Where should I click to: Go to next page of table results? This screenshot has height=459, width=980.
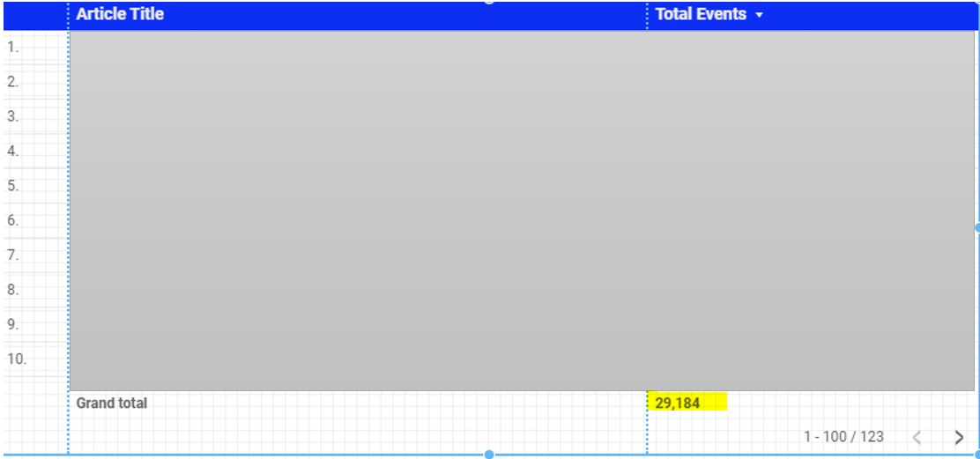(x=959, y=437)
